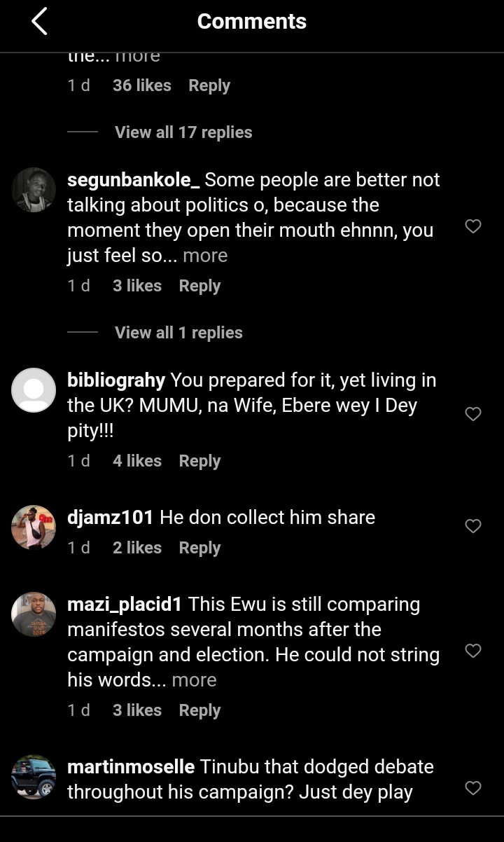Like bibliograhy's comment with the heart
The width and height of the screenshot is (504, 842).
[x=473, y=414]
